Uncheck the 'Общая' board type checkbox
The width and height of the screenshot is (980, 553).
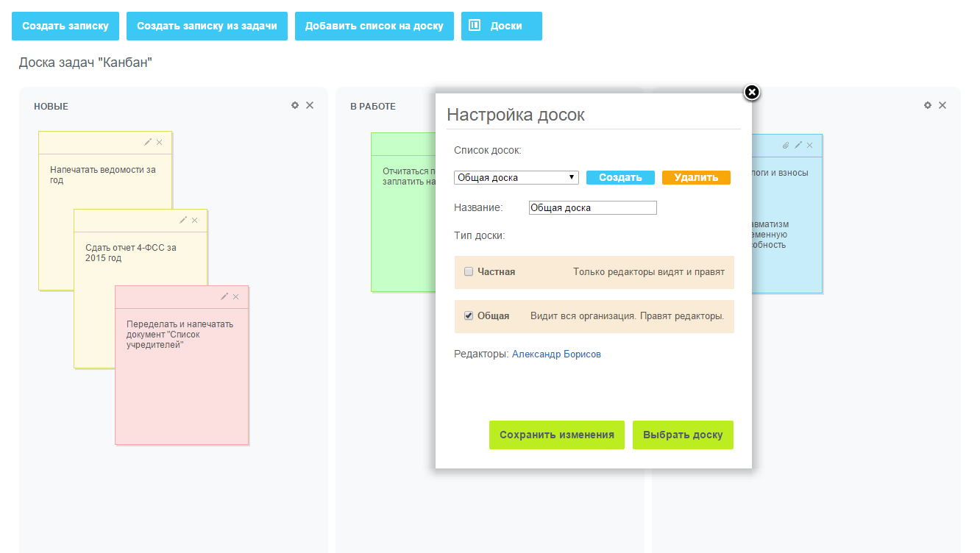(469, 315)
